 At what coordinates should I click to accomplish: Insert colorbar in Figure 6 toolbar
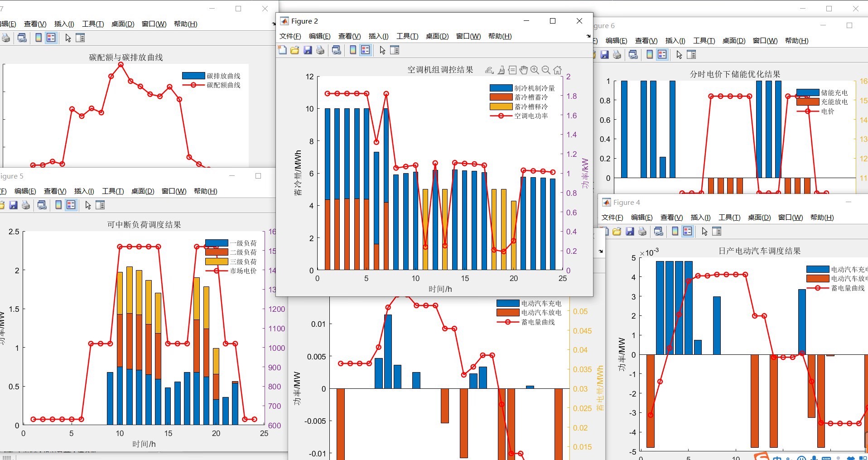[650, 55]
